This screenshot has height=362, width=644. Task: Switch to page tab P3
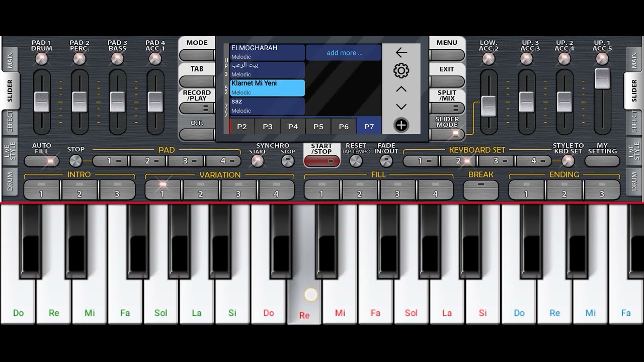click(x=268, y=126)
